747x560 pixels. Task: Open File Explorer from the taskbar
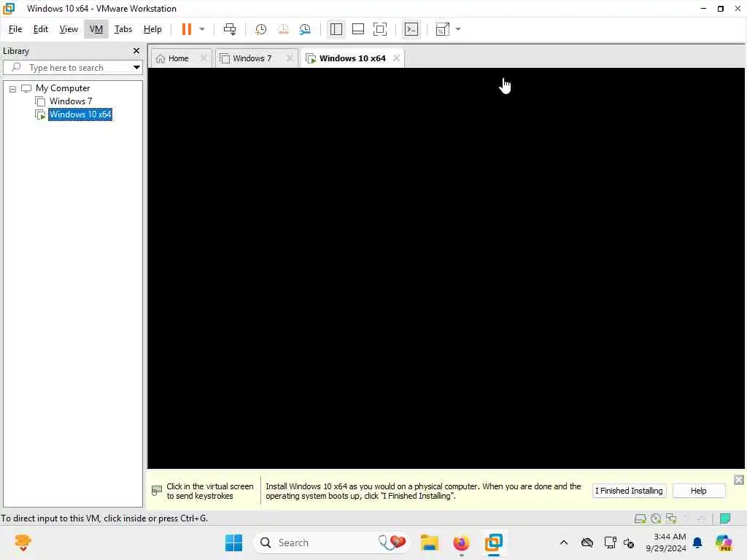click(x=429, y=542)
